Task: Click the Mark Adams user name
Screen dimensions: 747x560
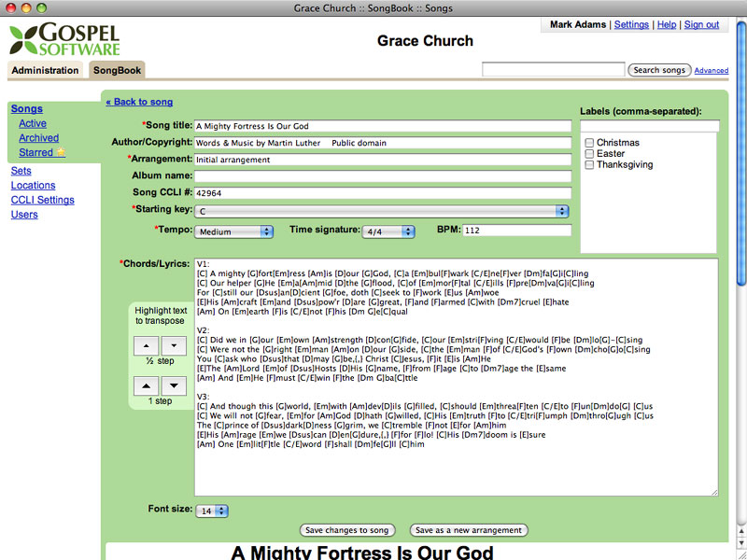Action: pos(578,24)
